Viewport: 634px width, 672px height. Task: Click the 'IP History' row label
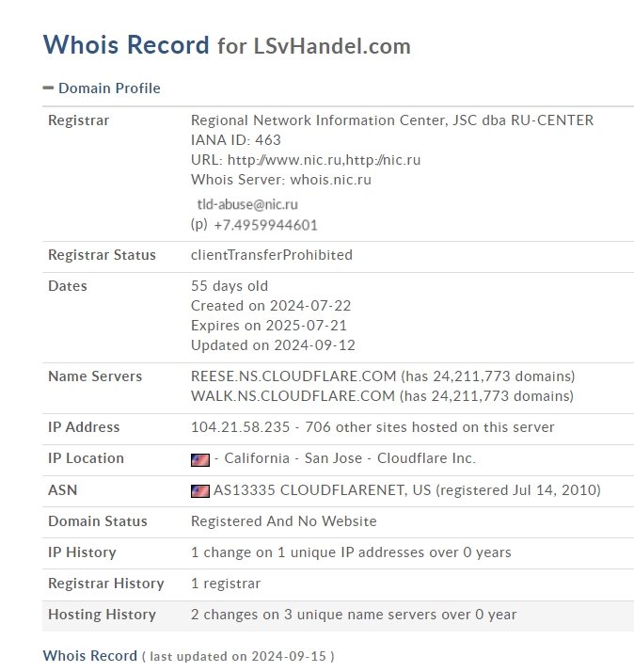(x=82, y=552)
